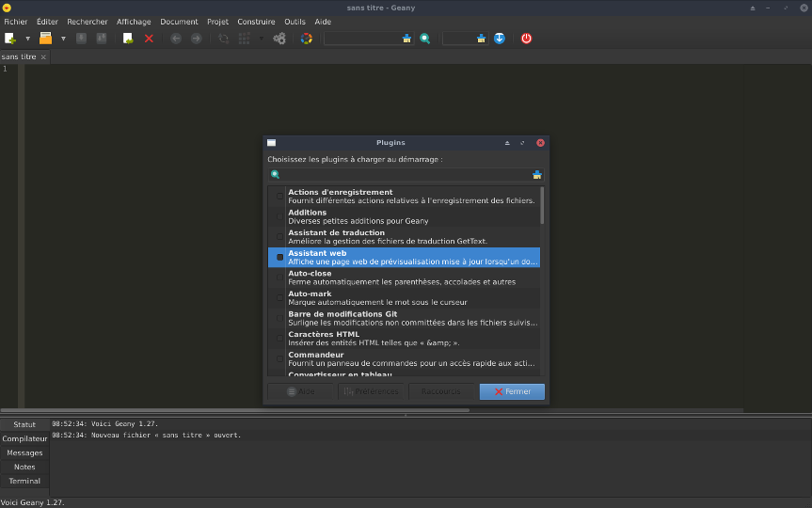The height and width of the screenshot is (508, 812).
Task: Click the build grid toolbar icon
Action: pyautogui.click(x=244, y=39)
